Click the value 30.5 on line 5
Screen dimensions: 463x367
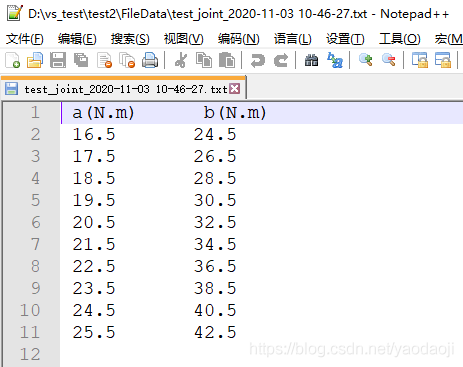(x=215, y=201)
